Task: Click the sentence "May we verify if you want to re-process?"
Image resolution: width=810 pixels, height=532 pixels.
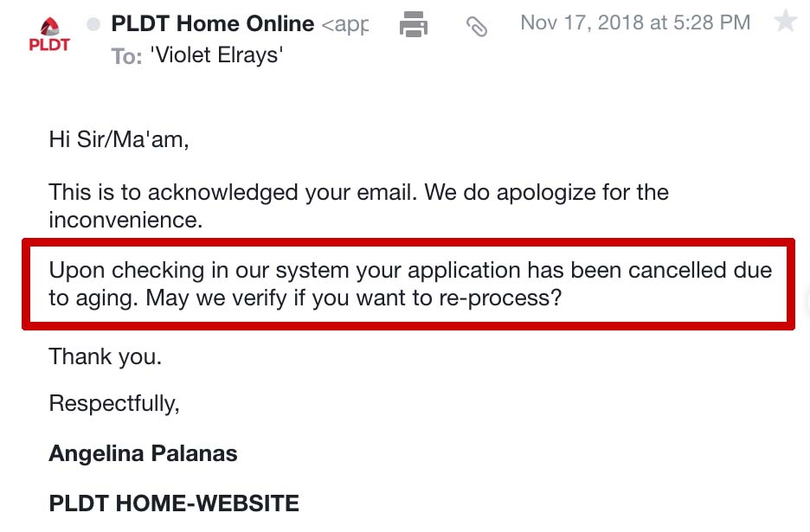Action: [x=354, y=299]
